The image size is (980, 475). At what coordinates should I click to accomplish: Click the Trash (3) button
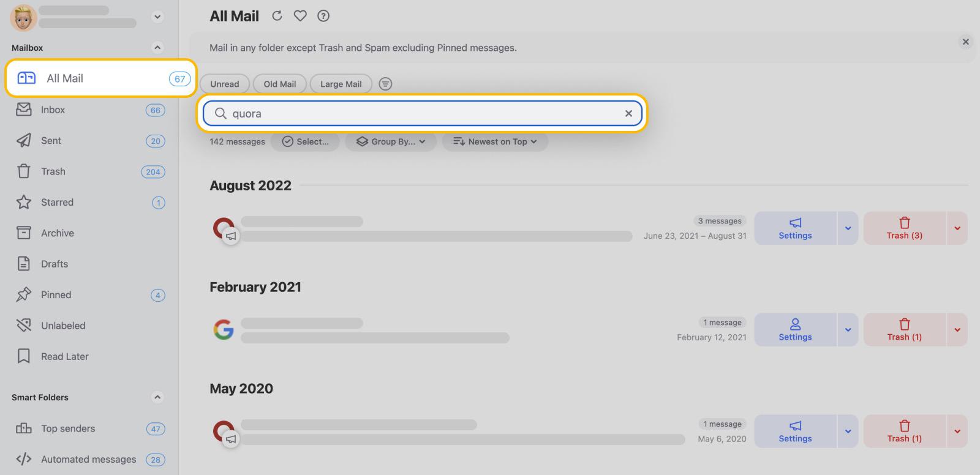coord(905,228)
